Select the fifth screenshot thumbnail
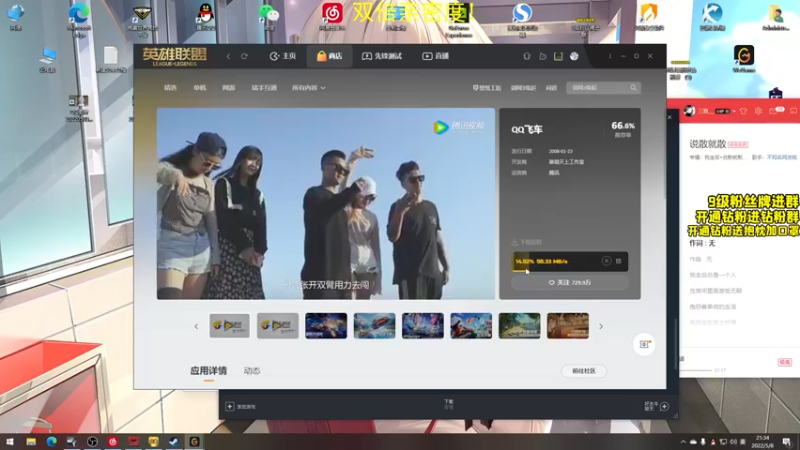The image size is (800, 450). pos(422,326)
